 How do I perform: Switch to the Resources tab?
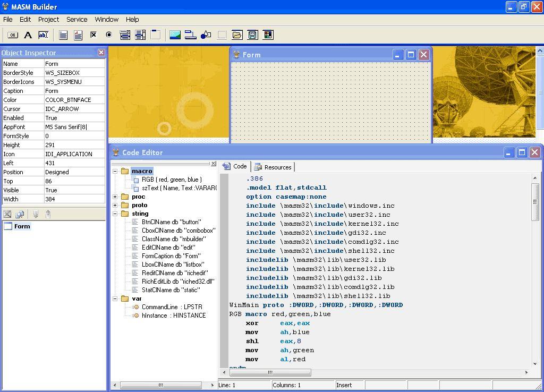click(x=273, y=167)
